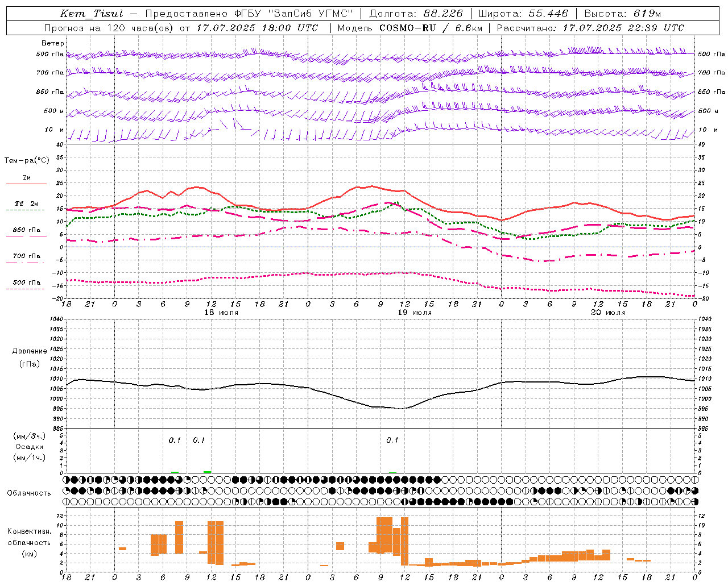This screenshot has height=582, width=728.
Task: Click the 'Долгота: 88.226' header value
Action: 416,14
